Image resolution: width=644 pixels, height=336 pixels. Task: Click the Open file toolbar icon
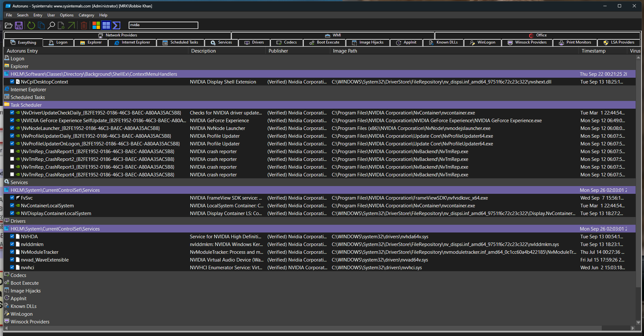point(9,25)
